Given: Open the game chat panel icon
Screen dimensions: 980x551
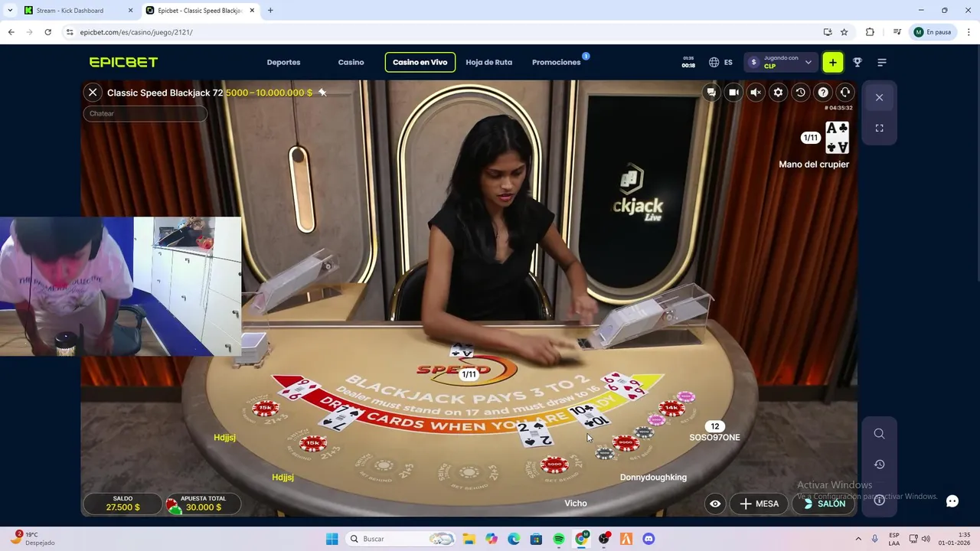Looking at the screenshot, I should pos(711,93).
